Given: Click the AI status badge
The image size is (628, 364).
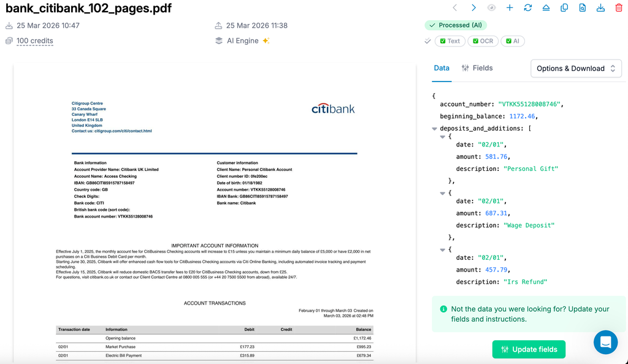Looking at the screenshot, I should tap(511, 41).
